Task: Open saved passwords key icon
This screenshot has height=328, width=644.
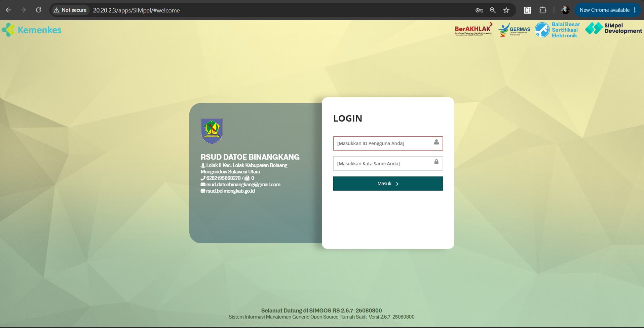Action: [x=479, y=10]
